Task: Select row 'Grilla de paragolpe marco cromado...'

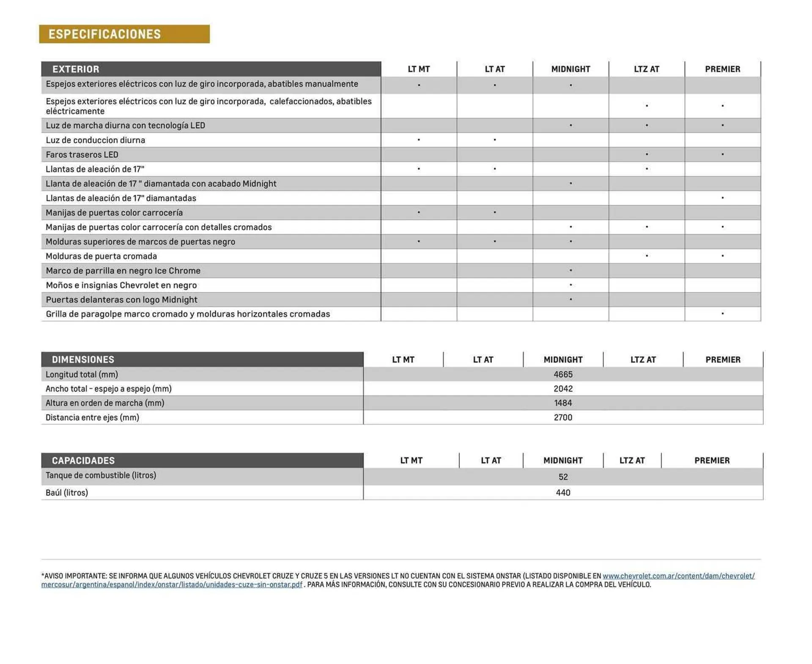Action: click(401, 314)
